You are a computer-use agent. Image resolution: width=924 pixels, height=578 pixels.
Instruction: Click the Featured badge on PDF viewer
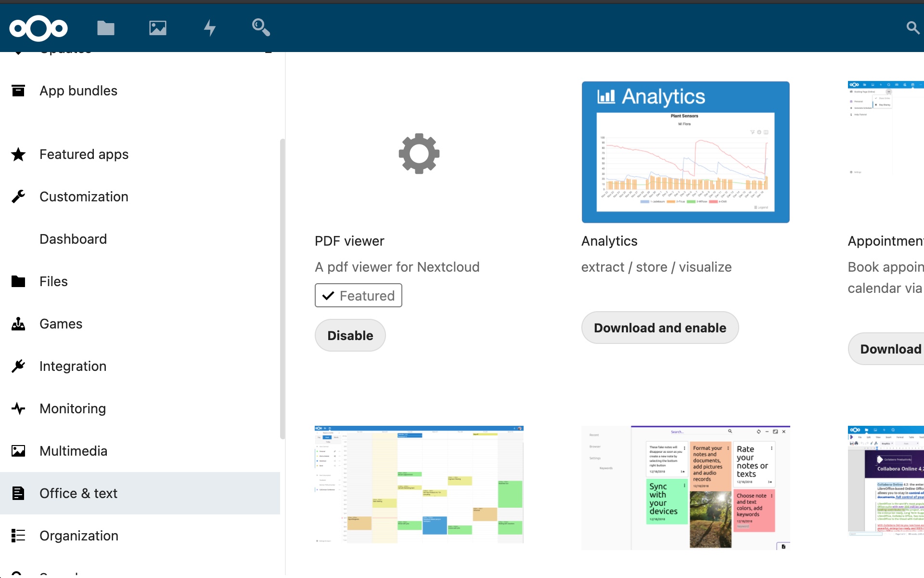pyautogui.click(x=359, y=295)
